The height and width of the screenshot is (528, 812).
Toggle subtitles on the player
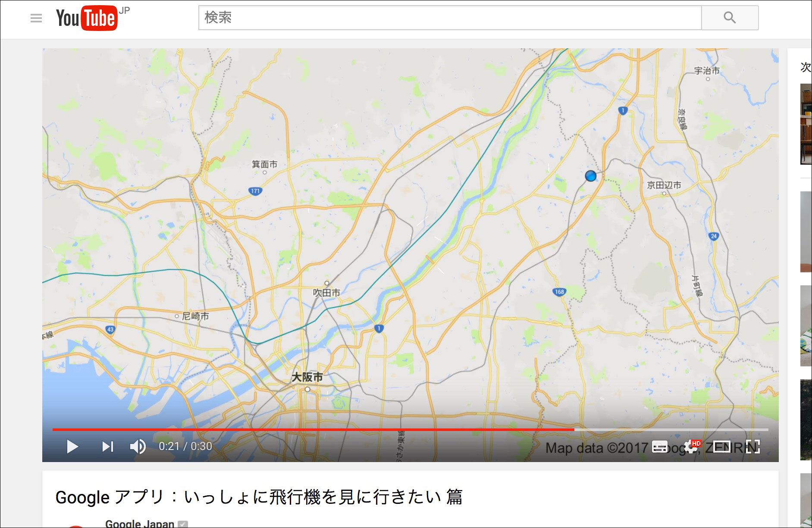coord(659,447)
